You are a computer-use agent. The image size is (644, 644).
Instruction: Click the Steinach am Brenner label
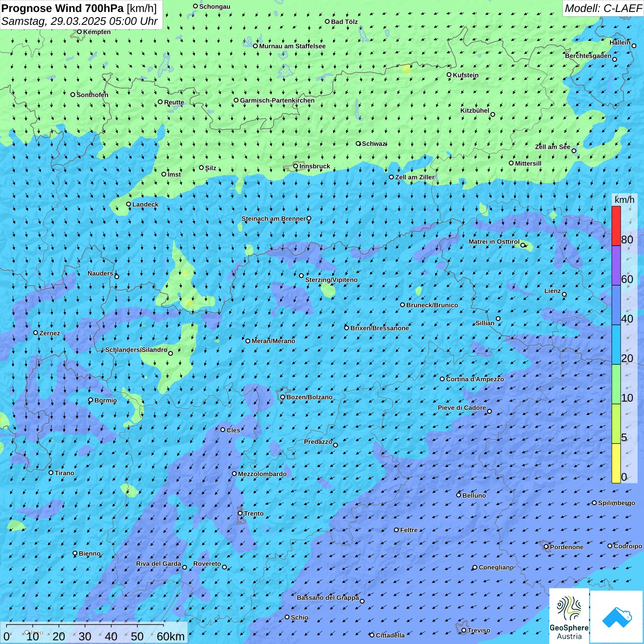274,218
